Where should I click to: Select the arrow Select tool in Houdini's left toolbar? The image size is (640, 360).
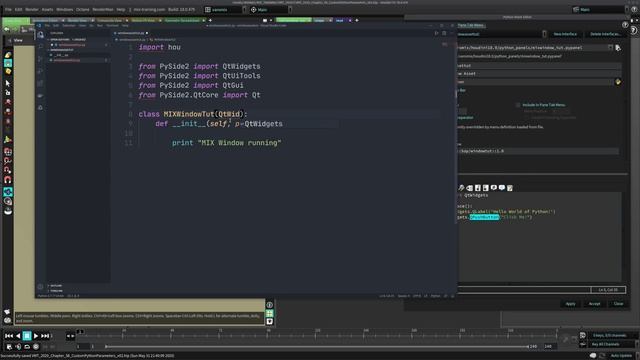(8, 83)
